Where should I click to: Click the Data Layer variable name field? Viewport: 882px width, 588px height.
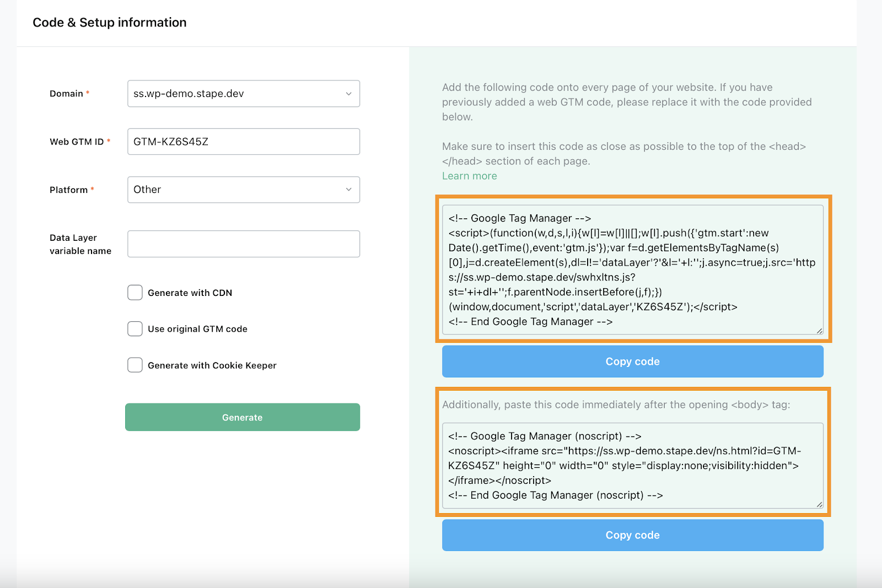[243, 244]
